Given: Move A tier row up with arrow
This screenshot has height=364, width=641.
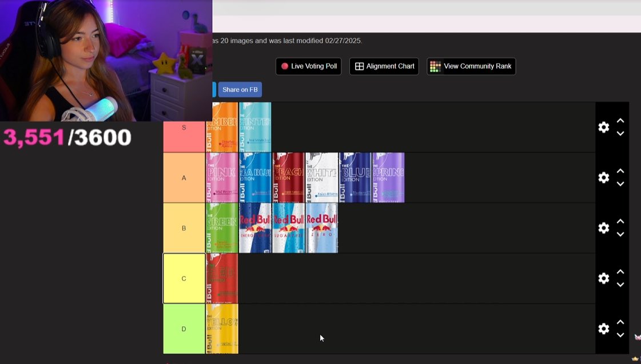Looking at the screenshot, I should pos(620,171).
